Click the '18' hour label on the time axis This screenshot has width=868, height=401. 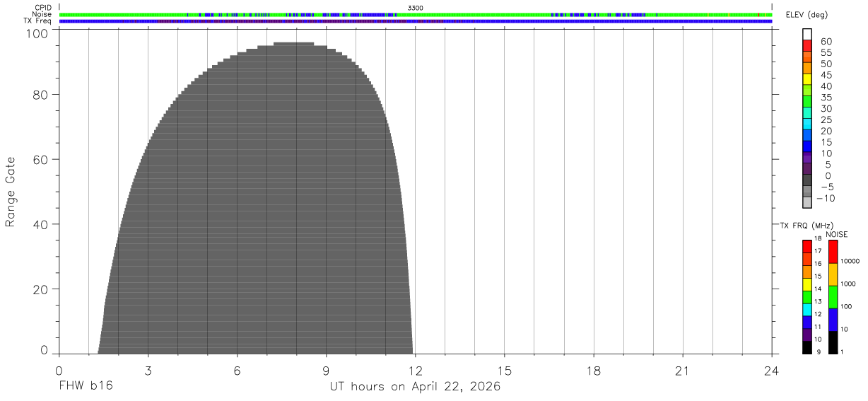point(594,371)
